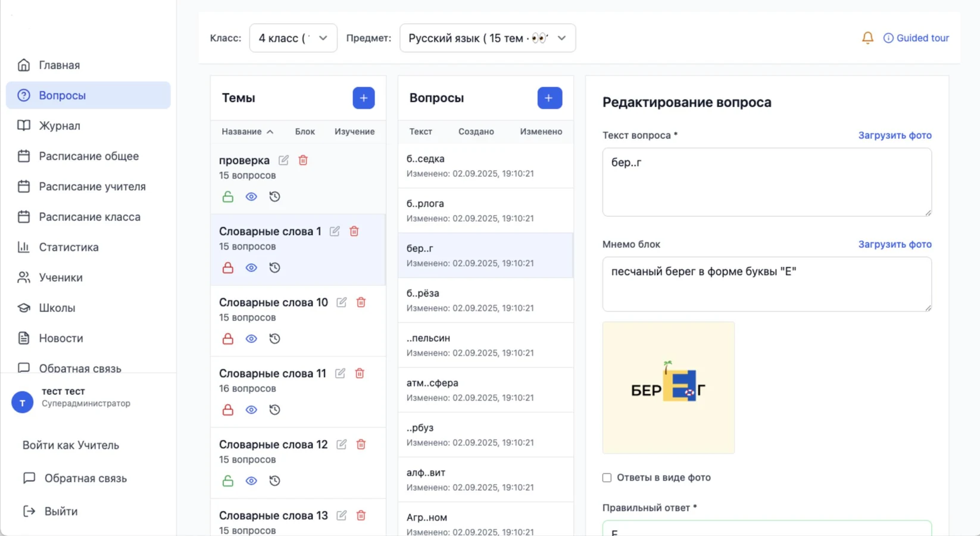Delete the topic 'Словарные слова 13'
Screen dimensions: 980x536
(x=361, y=516)
